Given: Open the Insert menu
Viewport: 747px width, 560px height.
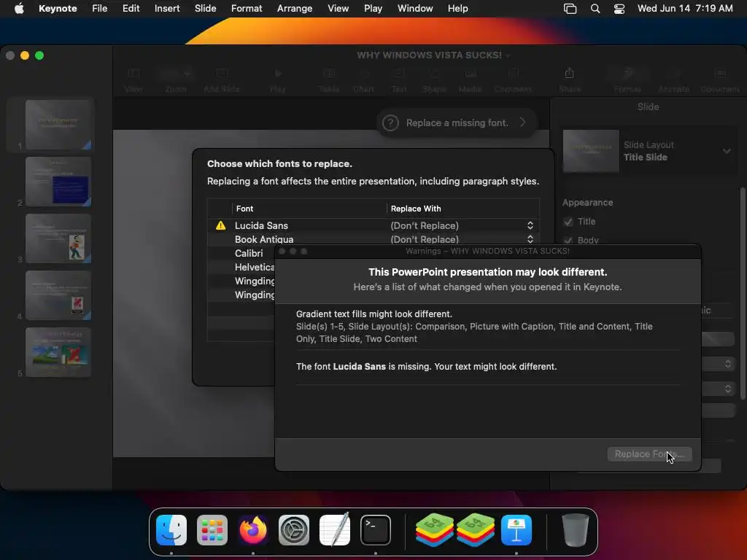Looking at the screenshot, I should 167,8.
